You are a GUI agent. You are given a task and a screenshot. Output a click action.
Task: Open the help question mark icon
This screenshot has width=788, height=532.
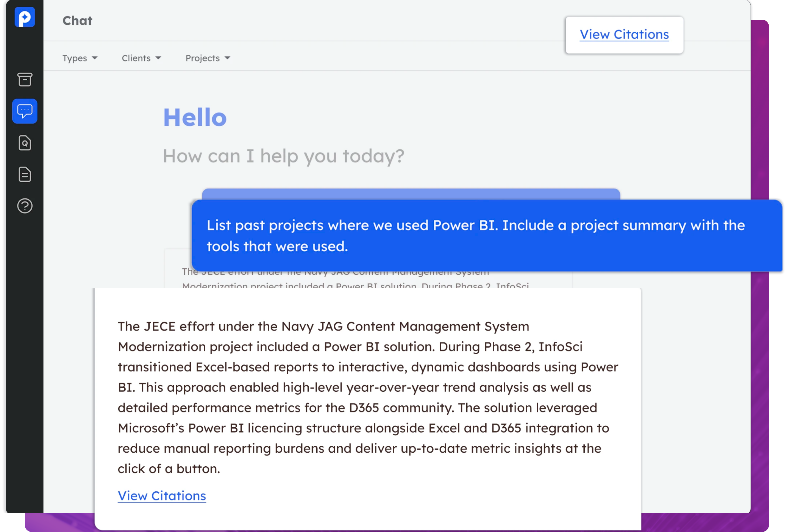coord(25,206)
